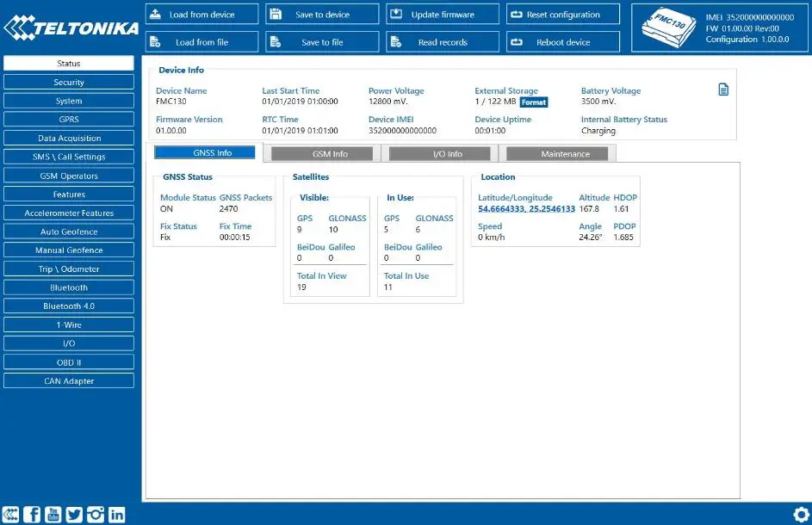Open Teltonika's Facebook page icon
812x525 pixels.
(31, 514)
